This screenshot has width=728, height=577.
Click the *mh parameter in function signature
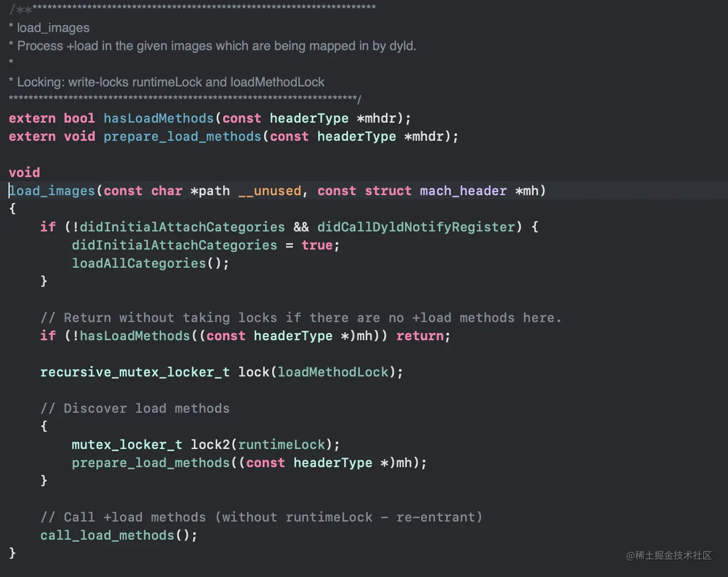(x=527, y=191)
